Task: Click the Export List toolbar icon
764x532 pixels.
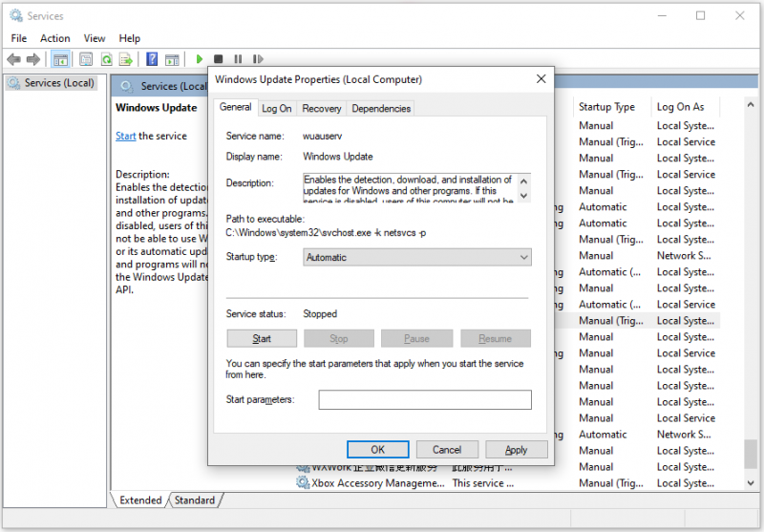Action: [x=126, y=59]
